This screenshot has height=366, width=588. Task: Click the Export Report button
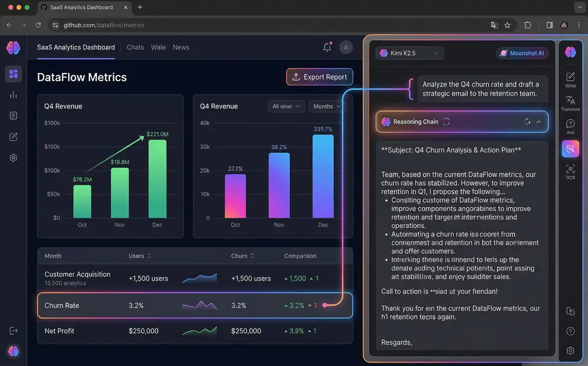(x=319, y=77)
